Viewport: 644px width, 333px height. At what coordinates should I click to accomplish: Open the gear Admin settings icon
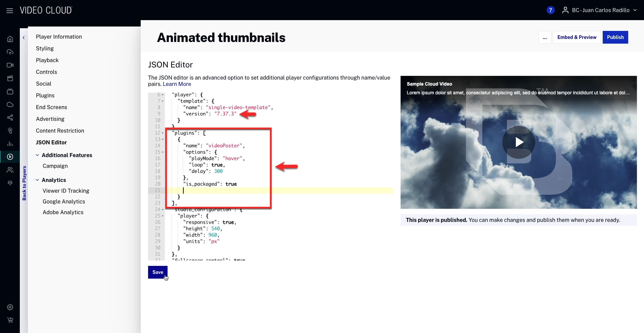coord(10,307)
